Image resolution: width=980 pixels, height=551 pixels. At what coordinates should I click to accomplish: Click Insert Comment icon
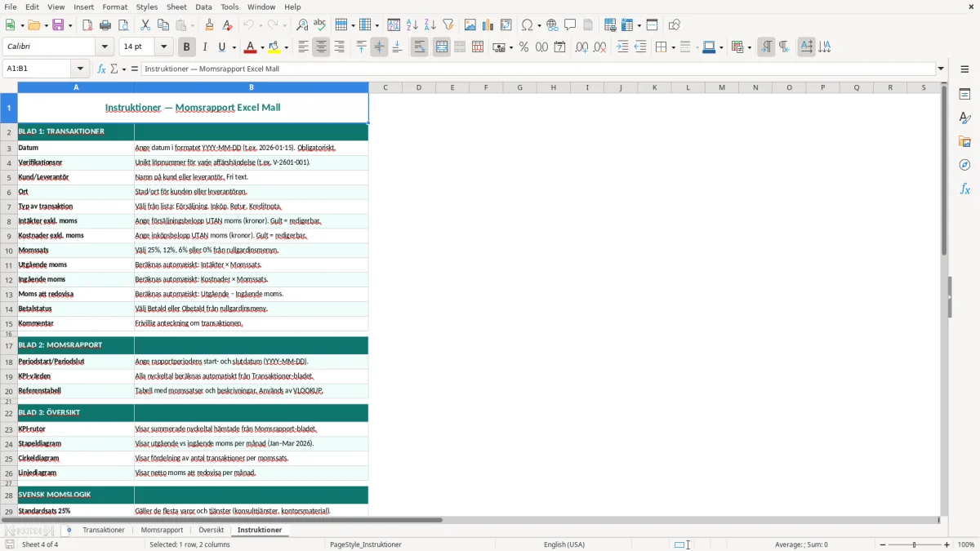pyautogui.click(x=571, y=25)
